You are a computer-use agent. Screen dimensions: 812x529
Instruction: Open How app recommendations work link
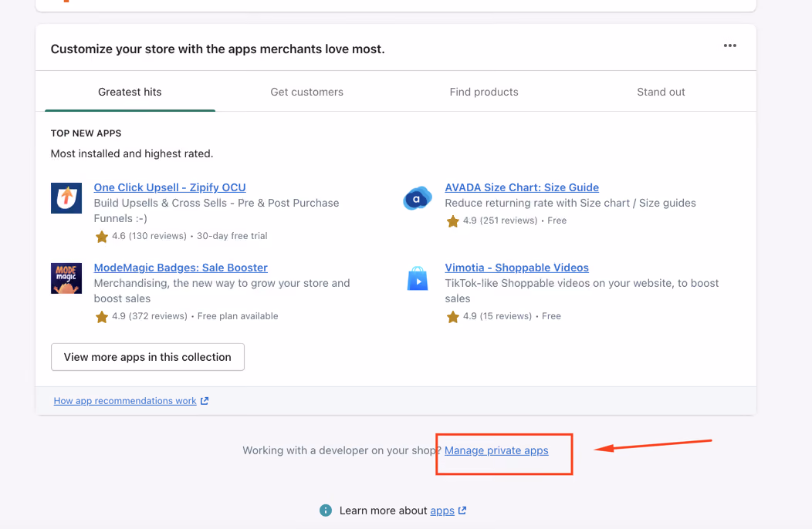tap(125, 401)
